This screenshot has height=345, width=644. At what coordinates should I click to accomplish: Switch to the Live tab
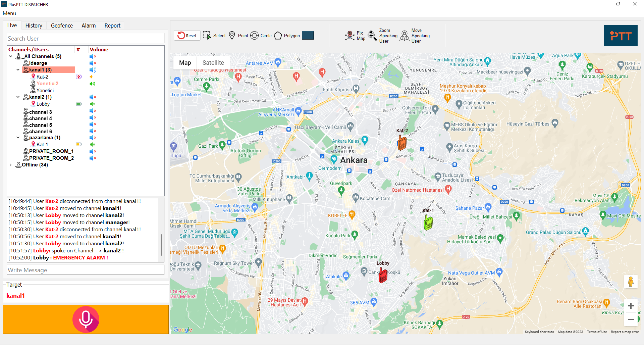(x=12, y=25)
